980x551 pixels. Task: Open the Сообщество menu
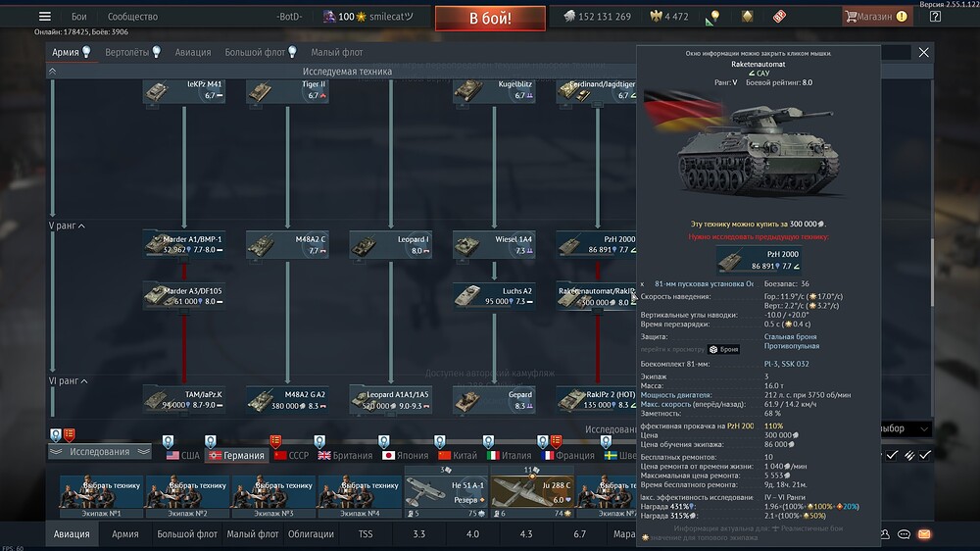coord(132,17)
